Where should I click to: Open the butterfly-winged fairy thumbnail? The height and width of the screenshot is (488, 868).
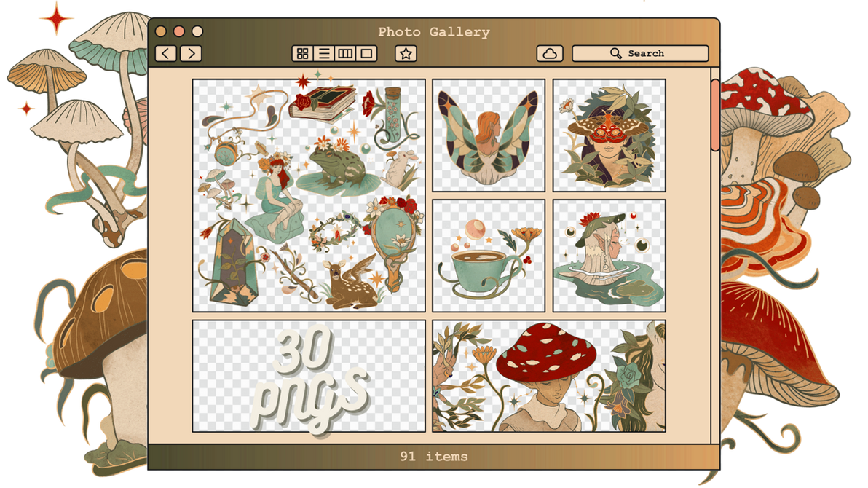(x=489, y=135)
